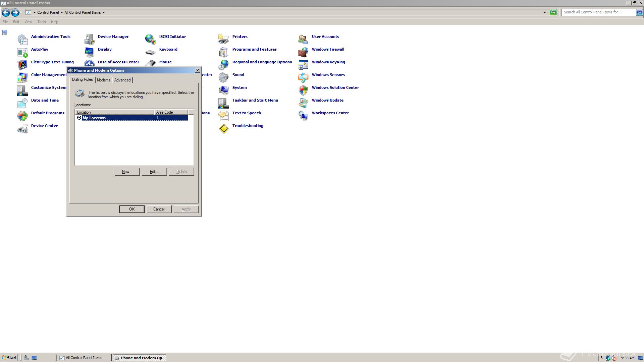Close the Phone and Modem Options dialog

(198, 70)
